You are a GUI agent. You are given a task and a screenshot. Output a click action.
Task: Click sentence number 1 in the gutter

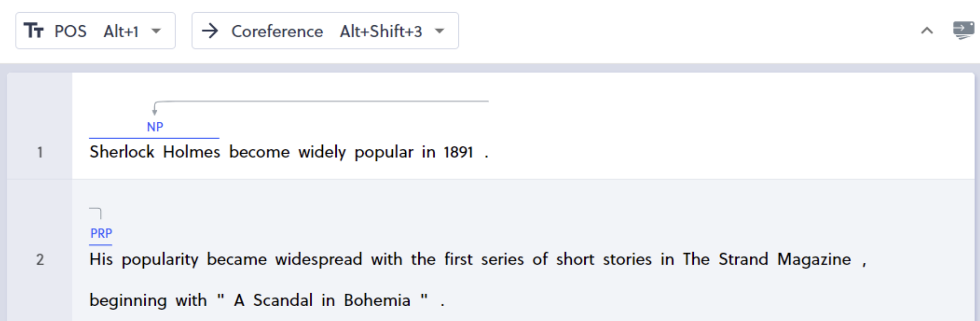40,152
